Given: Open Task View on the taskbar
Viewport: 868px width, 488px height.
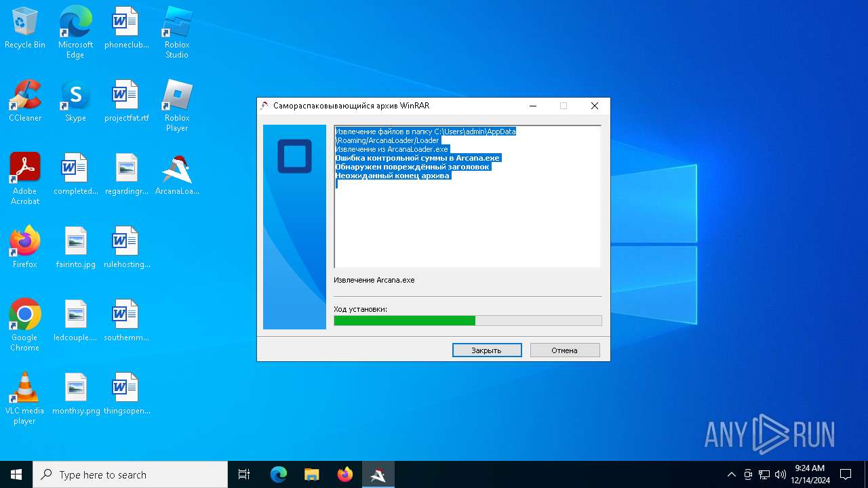Looking at the screenshot, I should coord(244,474).
